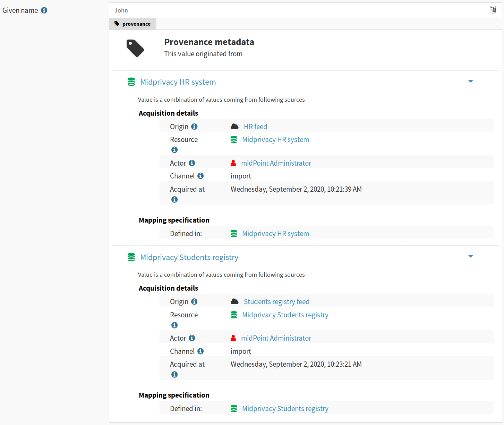
Task: Collapse the Midprivacy Students registry provenance section
Action: click(471, 256)
